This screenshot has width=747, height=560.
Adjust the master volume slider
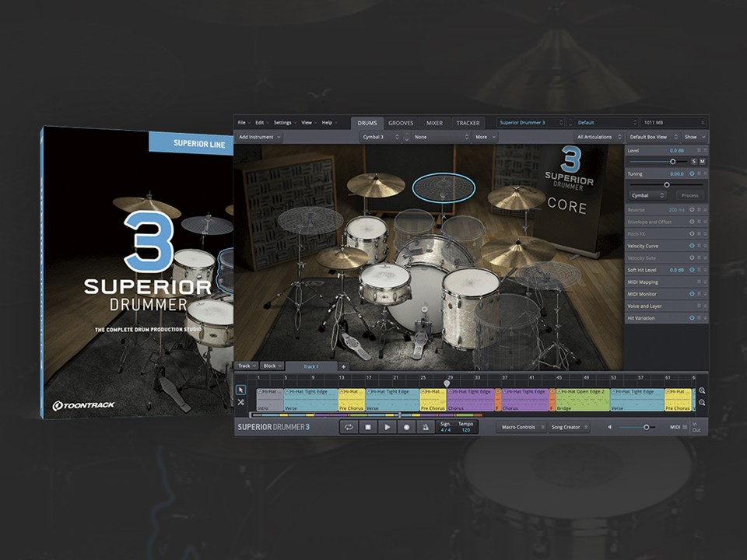646,427
